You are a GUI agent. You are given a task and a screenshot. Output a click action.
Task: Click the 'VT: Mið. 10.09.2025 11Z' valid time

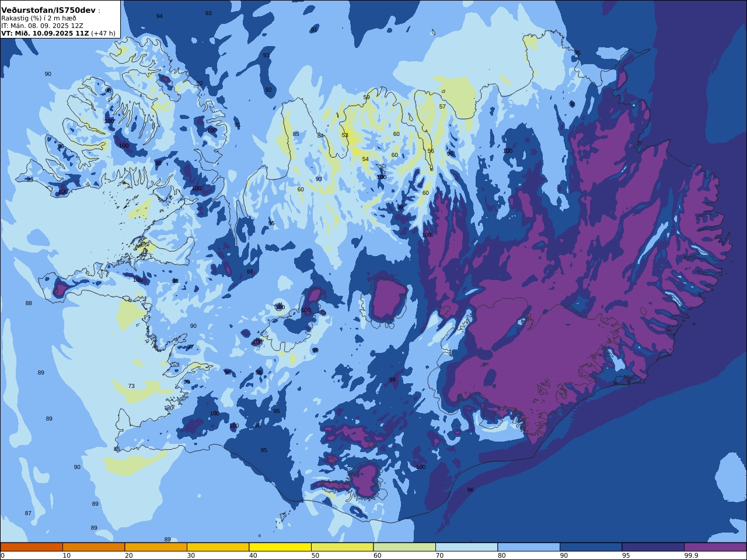[x=45, y=33]
